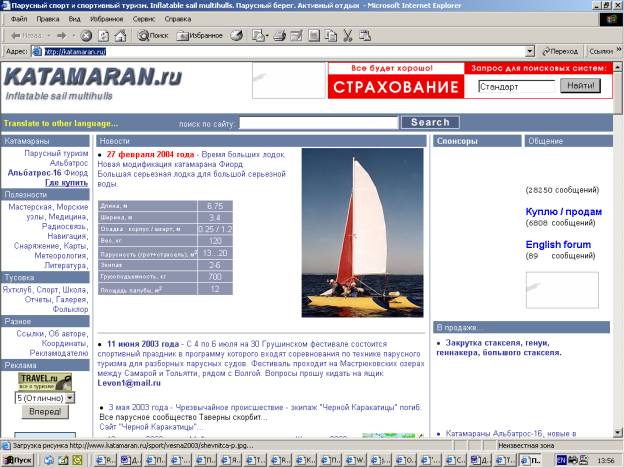The width and height of the screenshot is (624, 468).
Task: Open the History globe icon
Action: point(237,36)
